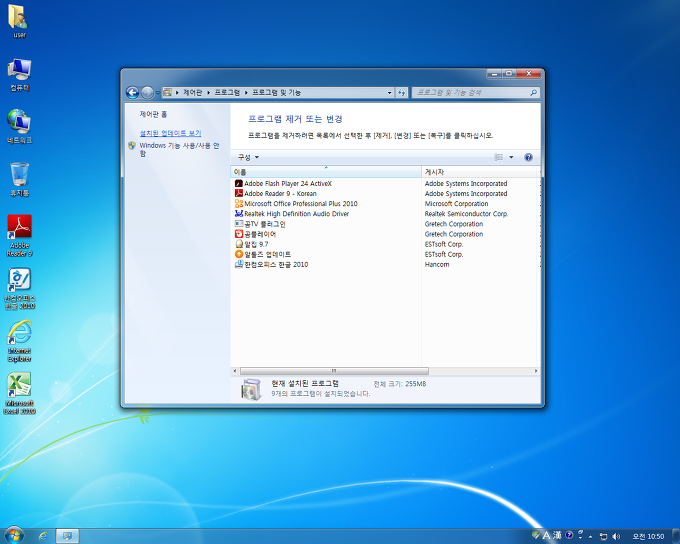
Task: Click the Adobe Reader 9 row icon
Action: [x=239, y=193]
